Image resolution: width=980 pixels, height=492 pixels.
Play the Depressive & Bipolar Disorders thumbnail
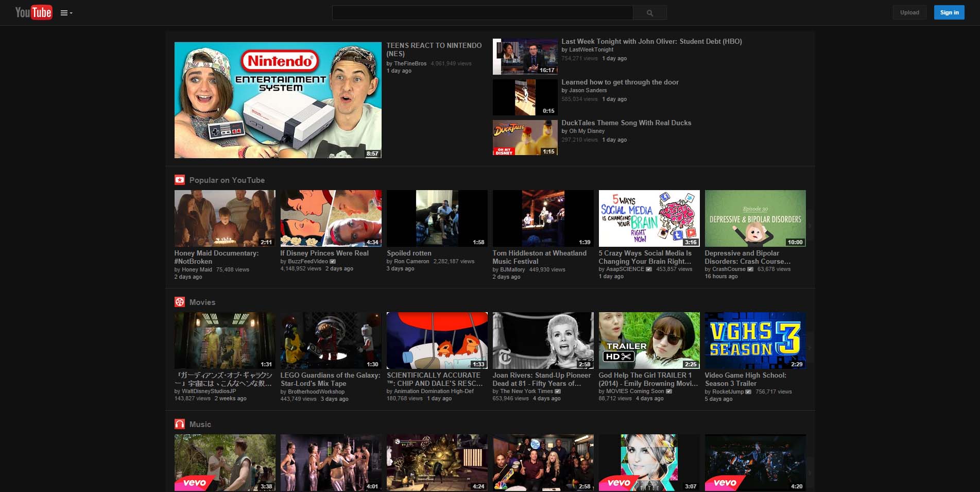click(755, 218)
